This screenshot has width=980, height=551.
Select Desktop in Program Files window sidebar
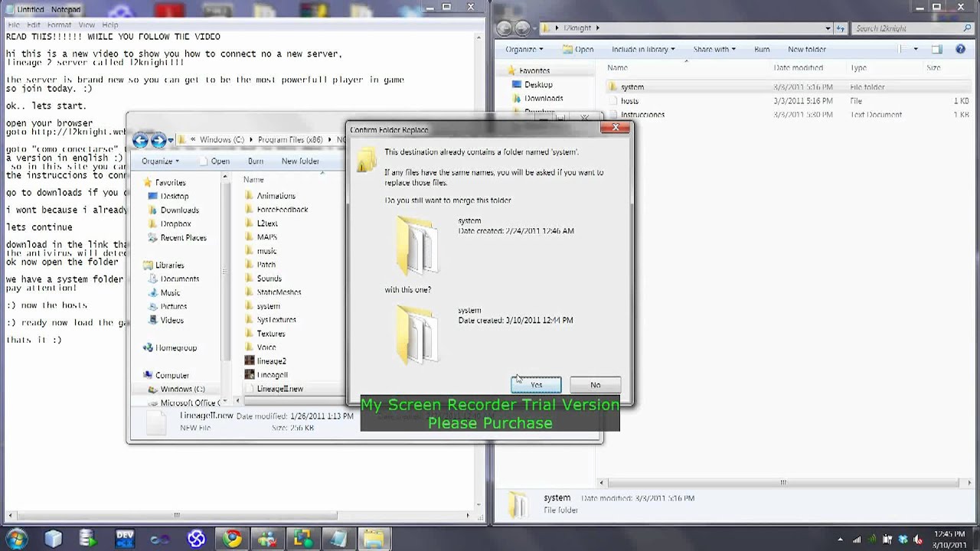click(175, 196)
